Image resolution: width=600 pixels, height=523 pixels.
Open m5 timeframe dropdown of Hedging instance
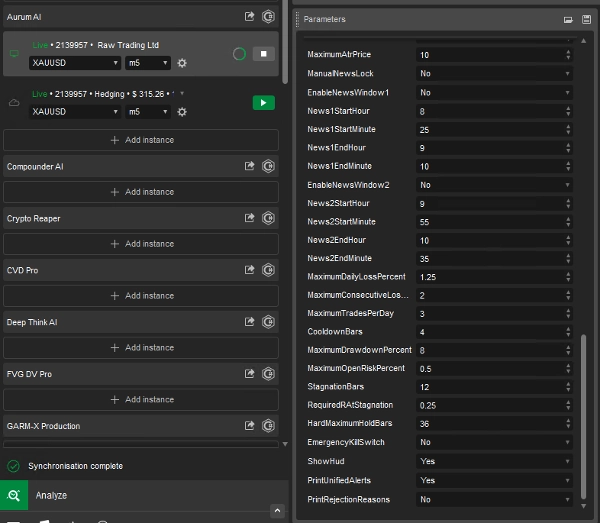click(x=148, y=112)
